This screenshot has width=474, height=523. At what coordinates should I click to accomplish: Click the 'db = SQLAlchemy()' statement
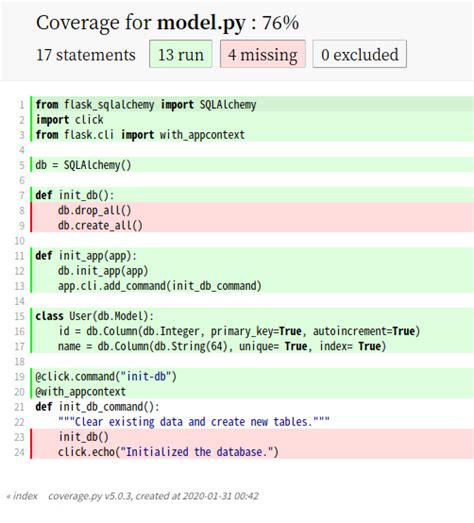(x=252, y=165)
